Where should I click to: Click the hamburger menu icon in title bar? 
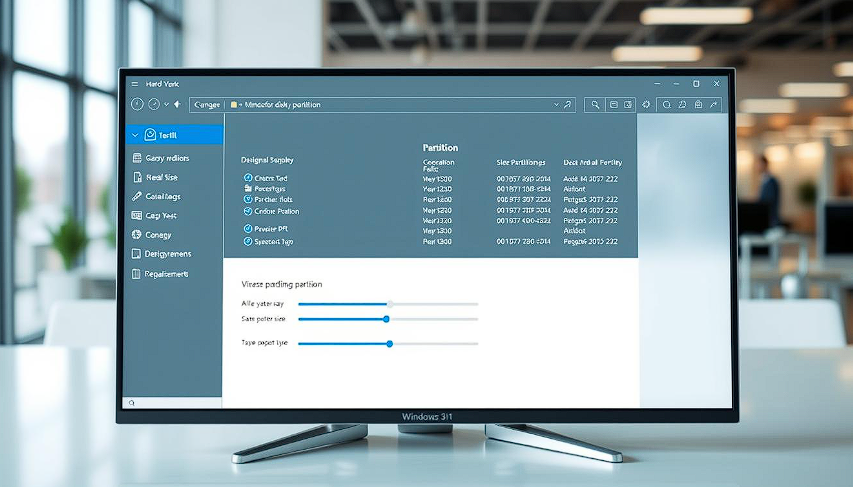tap(135, 84)
